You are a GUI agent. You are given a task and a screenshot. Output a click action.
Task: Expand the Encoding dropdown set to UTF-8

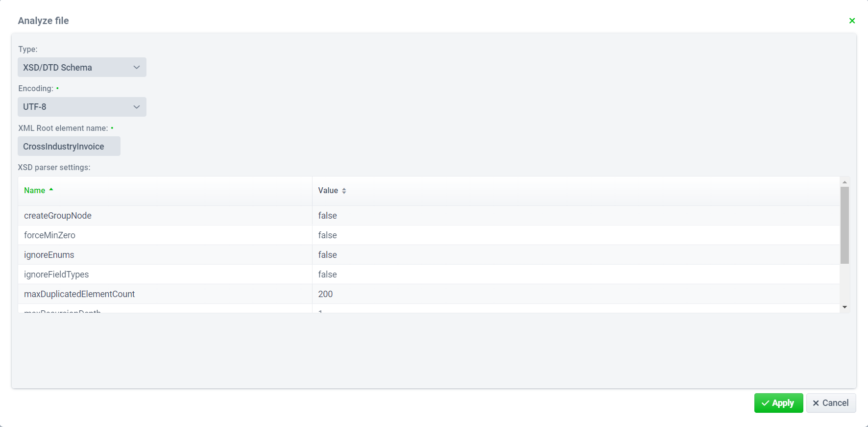point(82,107)
